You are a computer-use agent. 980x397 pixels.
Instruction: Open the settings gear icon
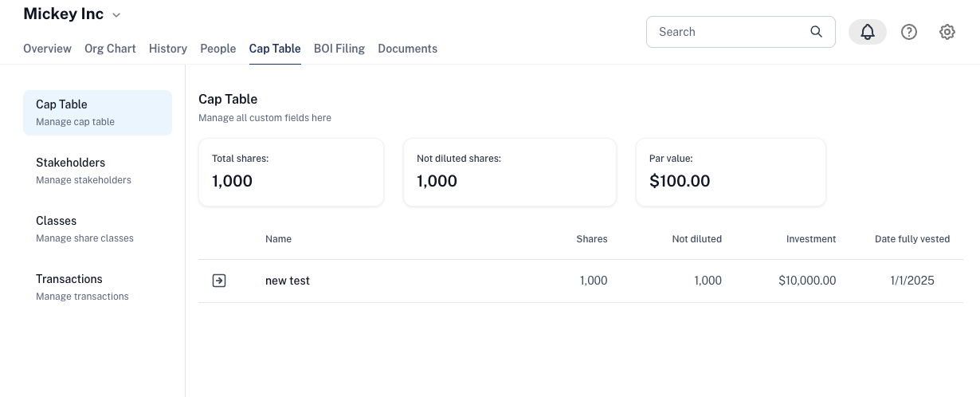[x=947, y=32]
